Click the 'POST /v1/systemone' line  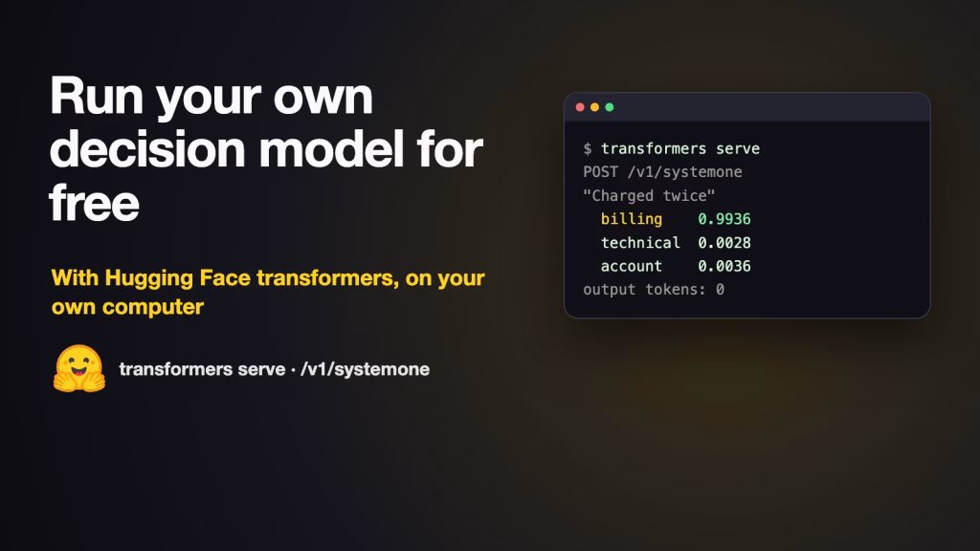pyautogui.click(x=662, y=172)
